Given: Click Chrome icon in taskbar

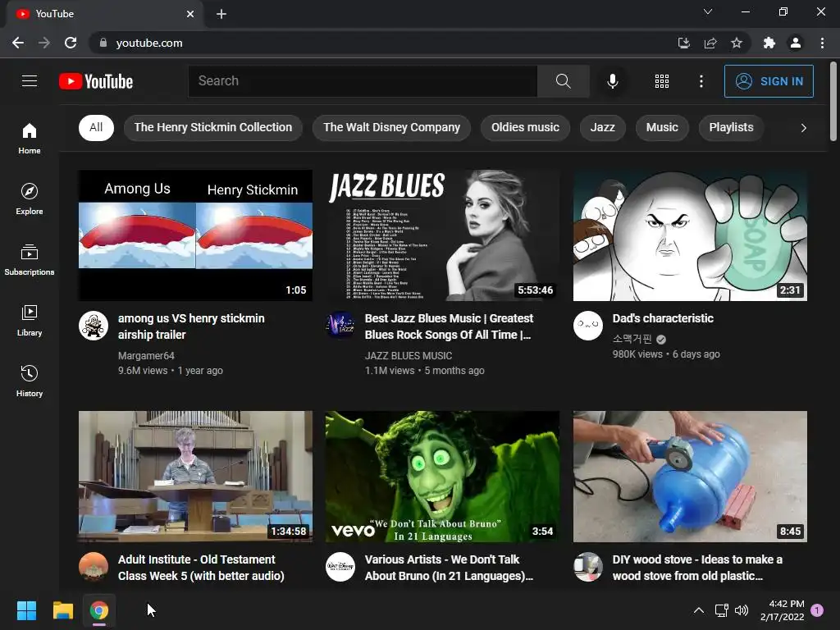Looking at the screenshot, I should tap(99, 610).
